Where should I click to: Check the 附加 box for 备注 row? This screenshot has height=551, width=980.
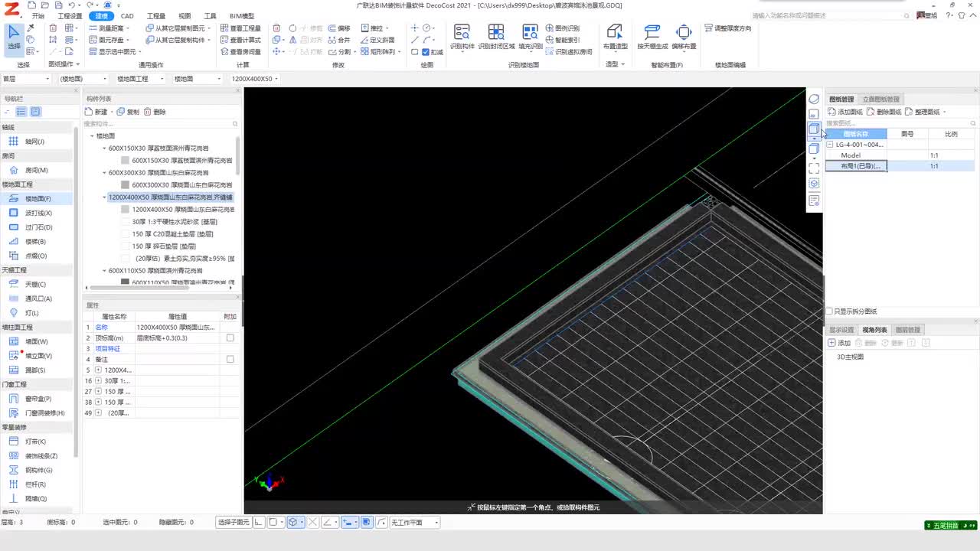(x=230, y=359)
